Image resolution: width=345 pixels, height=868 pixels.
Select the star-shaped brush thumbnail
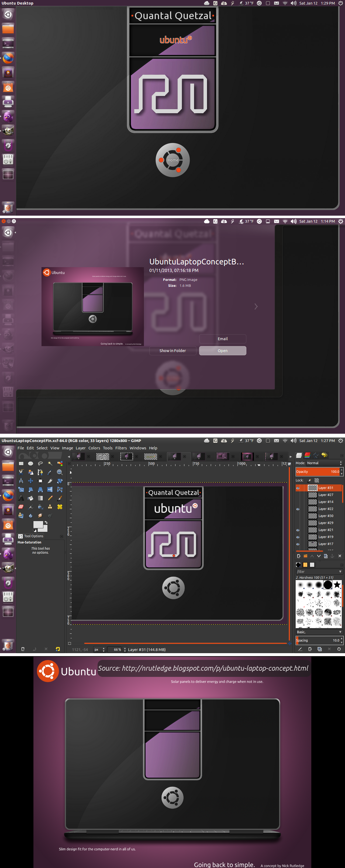[337, 585]
